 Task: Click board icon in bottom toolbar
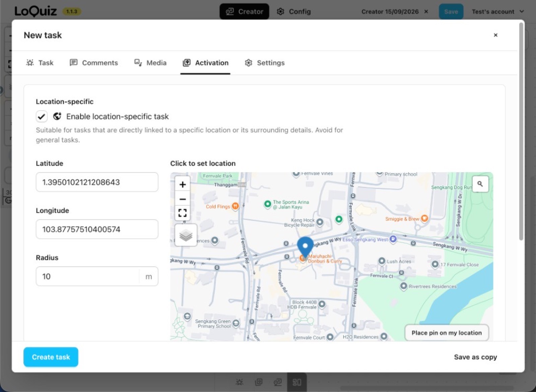(278, 382)
